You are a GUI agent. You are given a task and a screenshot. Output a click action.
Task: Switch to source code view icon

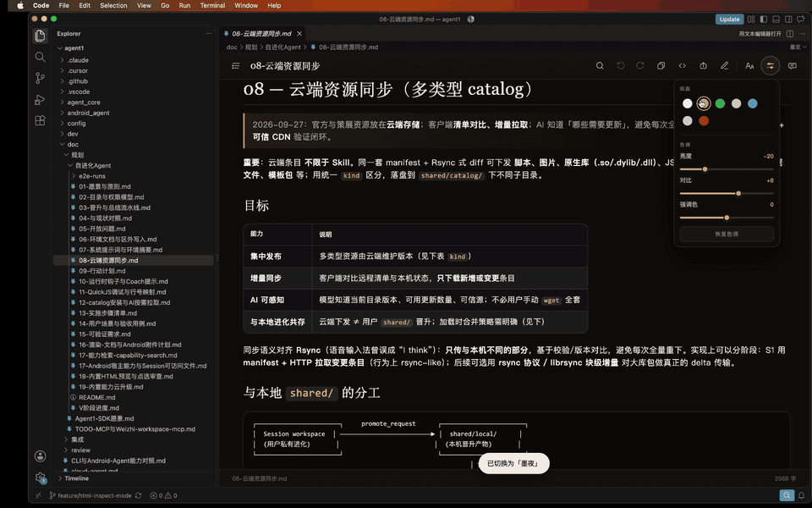coord(682,66)
